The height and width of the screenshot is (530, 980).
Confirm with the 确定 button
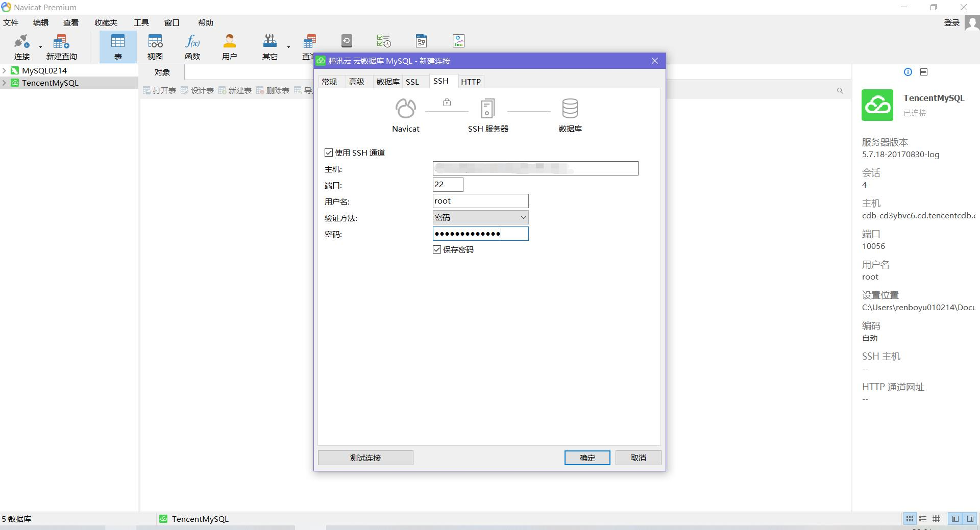click(587, 458)
